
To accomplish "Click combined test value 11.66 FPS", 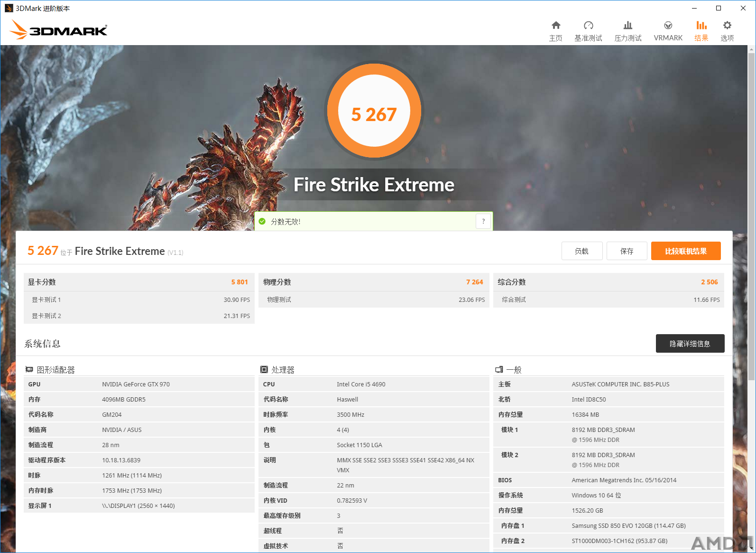I will tap(707, 300).
